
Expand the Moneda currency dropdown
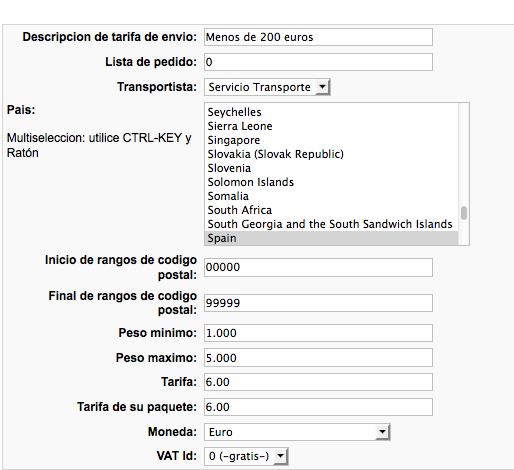(x=297, y=432)
